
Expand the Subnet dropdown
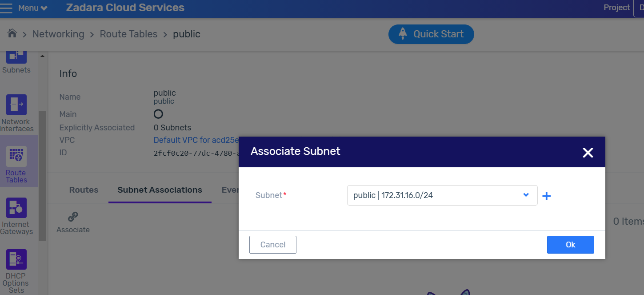tap(442, 195)
